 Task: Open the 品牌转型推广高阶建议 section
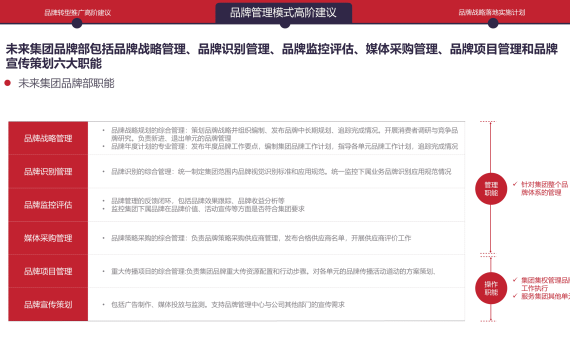[x=77, y=13]
